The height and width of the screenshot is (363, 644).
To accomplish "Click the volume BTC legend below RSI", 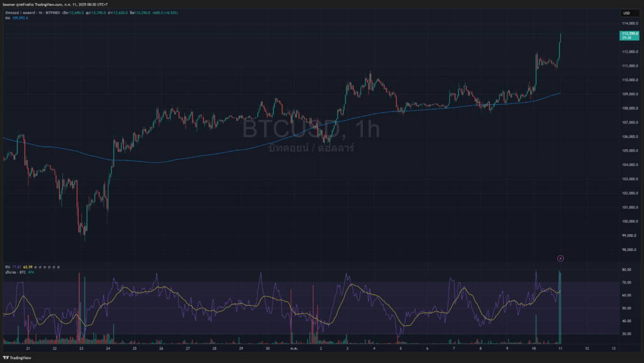I will tap(18, 272).
